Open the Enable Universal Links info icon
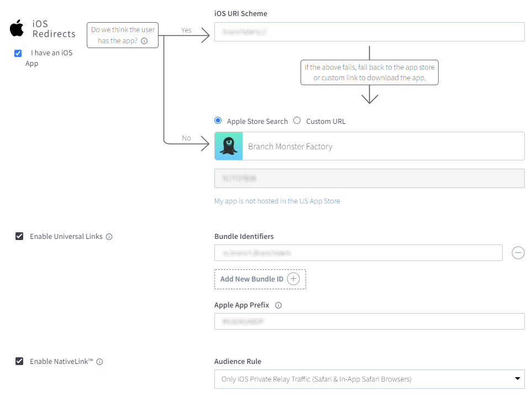This screenshot has height=396, width=532. [109, 237]
